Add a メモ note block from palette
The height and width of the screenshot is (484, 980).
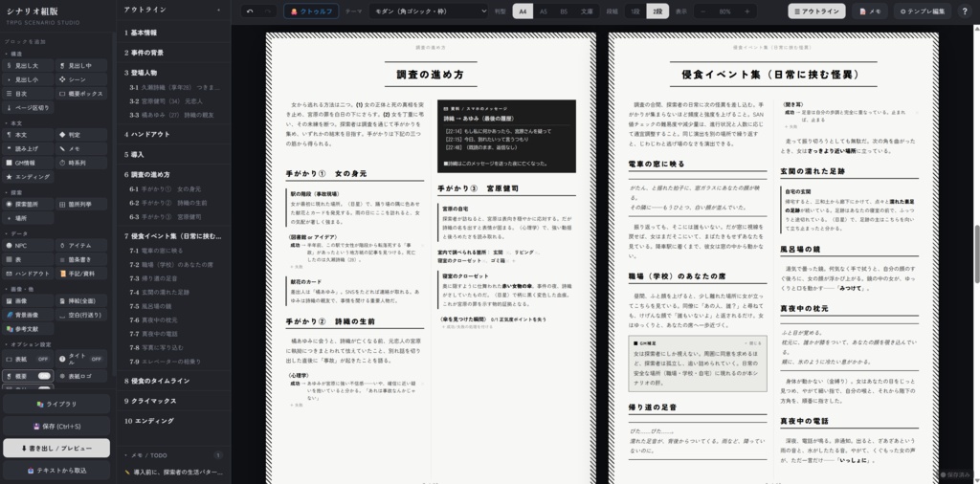tap(81, 148)
